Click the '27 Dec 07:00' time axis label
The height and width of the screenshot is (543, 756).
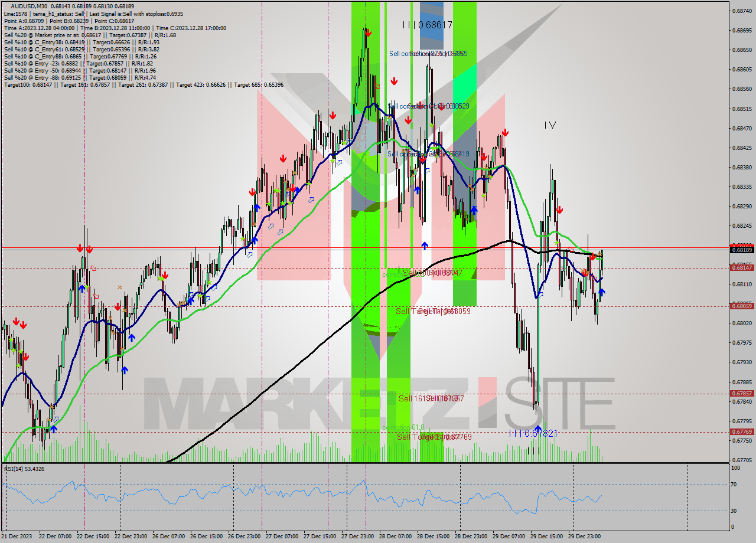283,537
